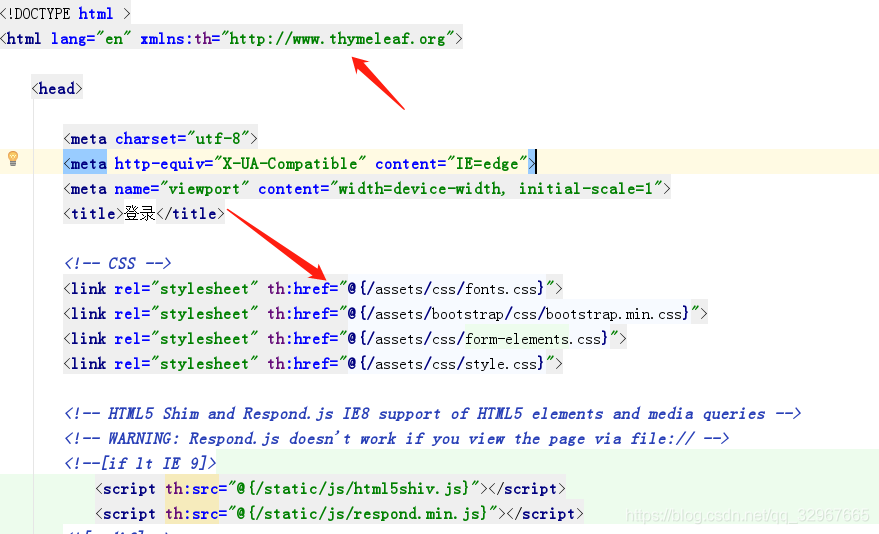Viewport: 879px width, 534px height.
Task: Click the WARNING Respond.js comment line
Action: pos(396,439)
